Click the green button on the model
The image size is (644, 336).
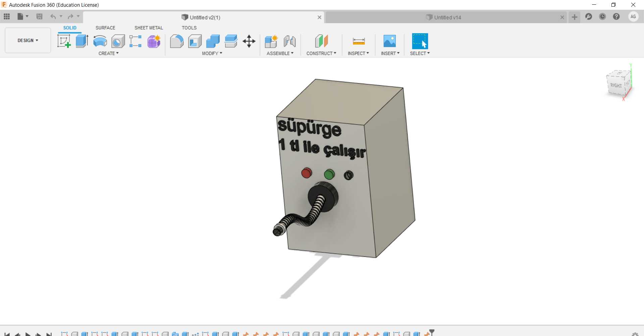(329, 174)
